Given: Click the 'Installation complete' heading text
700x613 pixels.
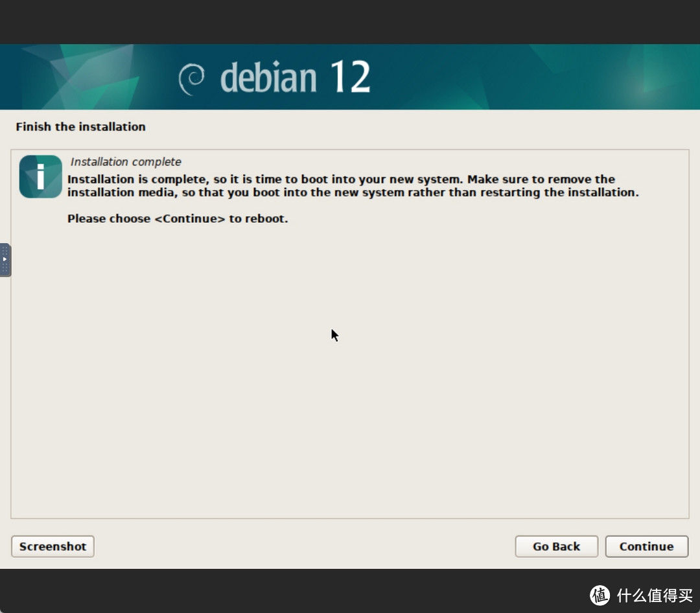Looking at the screenshot, I should click(126, 161).
